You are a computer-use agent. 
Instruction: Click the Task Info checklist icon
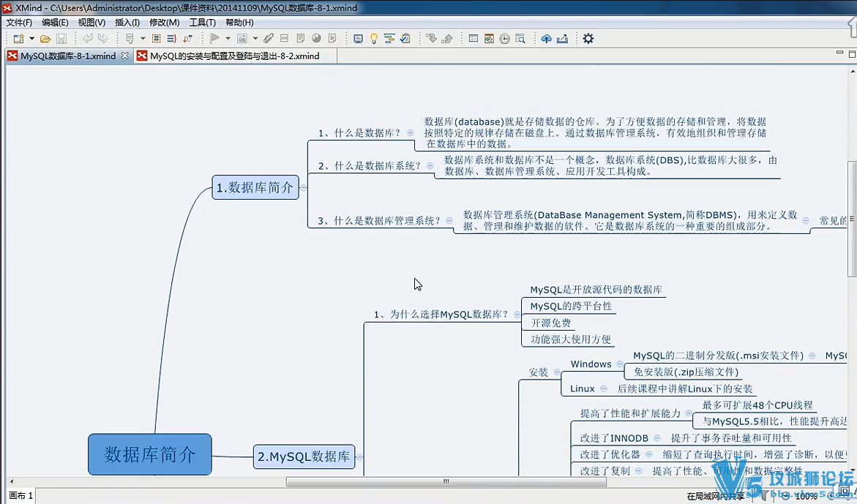click(x=405, y=38)
